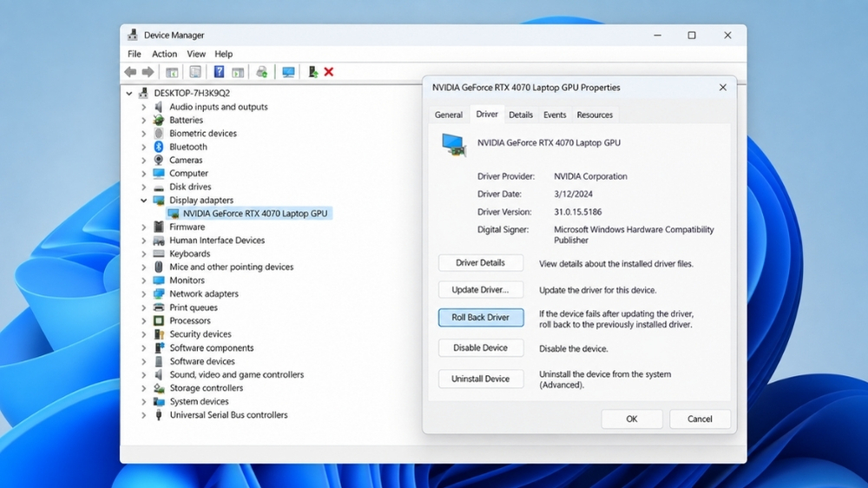
Task: Click the driver date value 3/12/2024
Action: [x=574, y=195]
